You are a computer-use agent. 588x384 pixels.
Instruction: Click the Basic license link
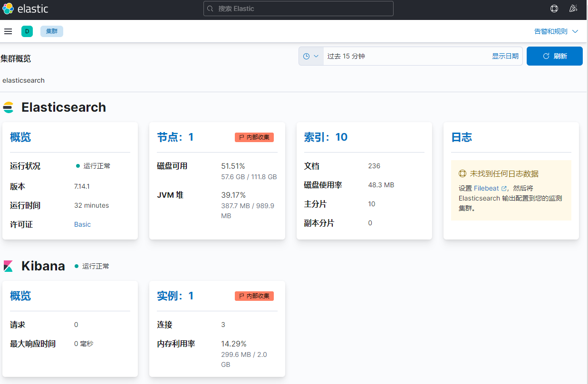(82, 224)
